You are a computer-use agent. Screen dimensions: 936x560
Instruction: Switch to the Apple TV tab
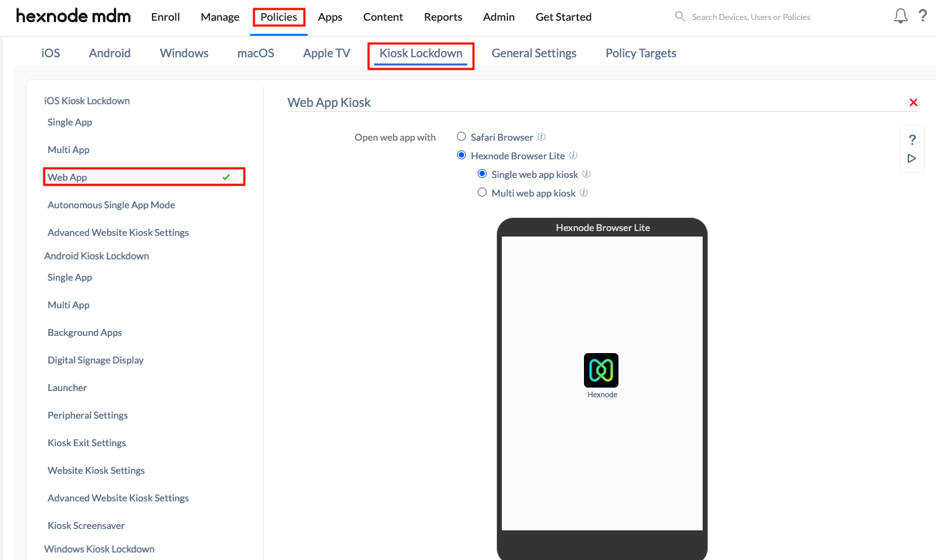[x=326, y=53]
